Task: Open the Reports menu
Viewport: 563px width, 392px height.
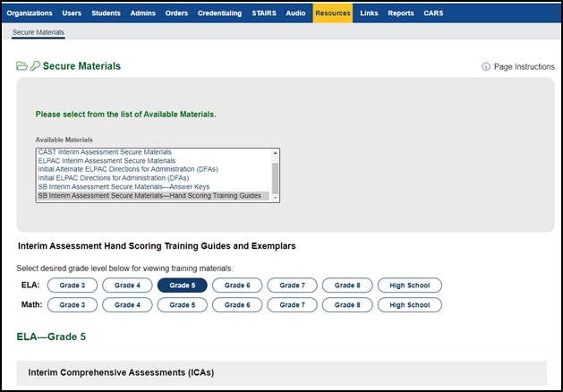Action: point(401,13)
